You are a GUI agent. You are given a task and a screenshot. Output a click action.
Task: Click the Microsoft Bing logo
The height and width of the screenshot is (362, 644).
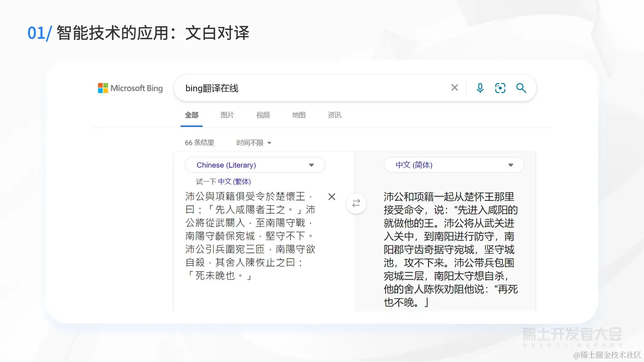coord(130,88)
